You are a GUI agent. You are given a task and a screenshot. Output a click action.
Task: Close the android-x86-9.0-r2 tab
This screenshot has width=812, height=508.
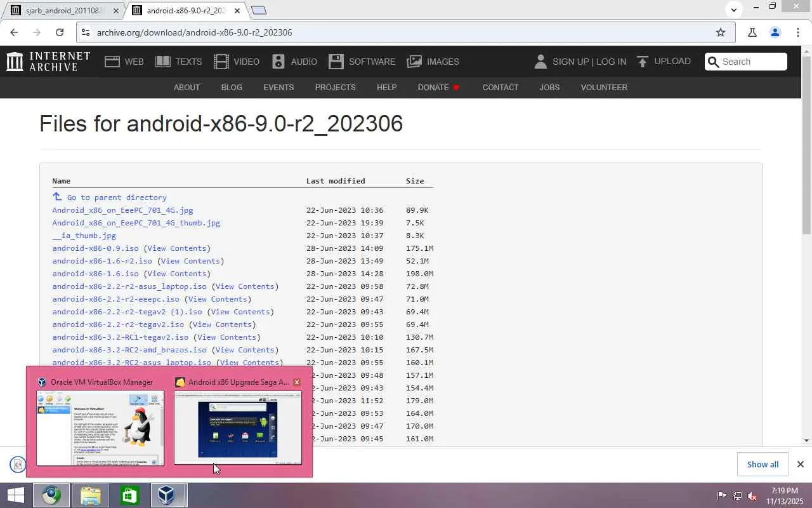[237, 11]
